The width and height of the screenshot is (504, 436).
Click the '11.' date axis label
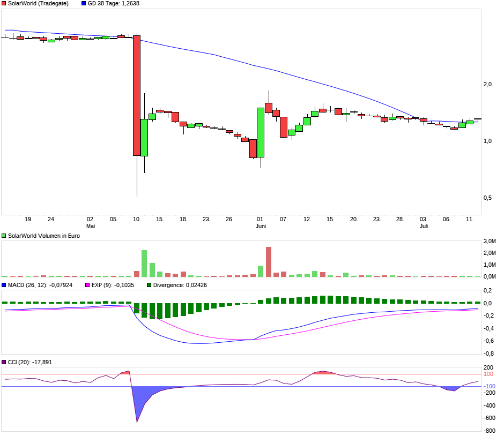tap(470, 219)
